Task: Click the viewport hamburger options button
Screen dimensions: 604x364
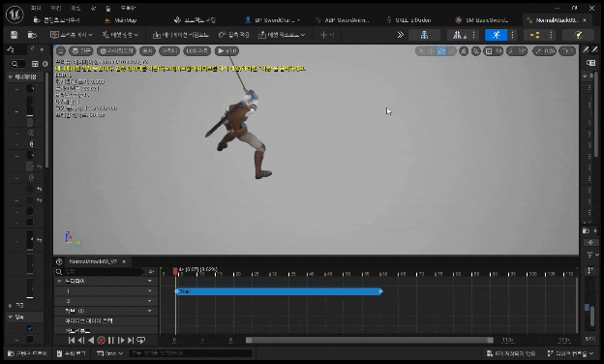Action: tap(60, 51)
